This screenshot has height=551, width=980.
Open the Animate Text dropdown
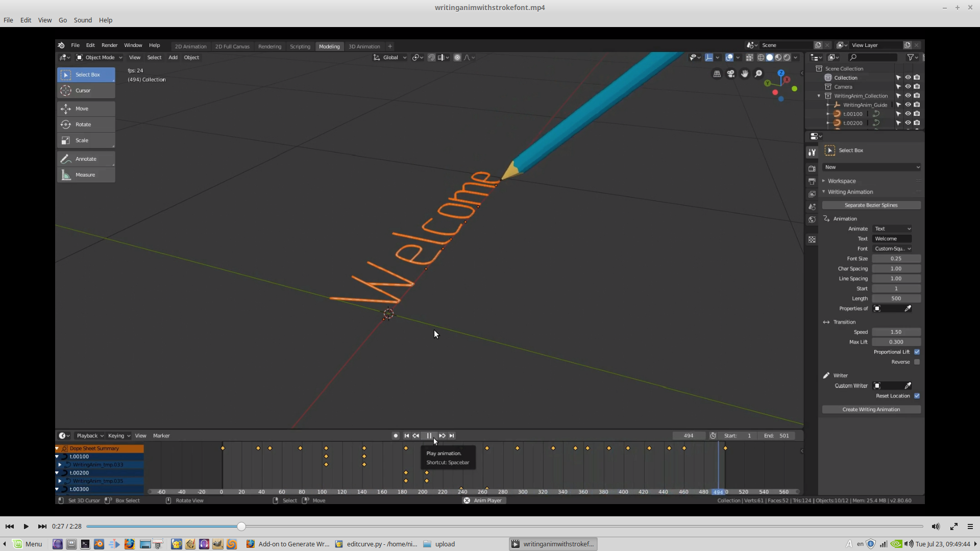tap(892, 229)
